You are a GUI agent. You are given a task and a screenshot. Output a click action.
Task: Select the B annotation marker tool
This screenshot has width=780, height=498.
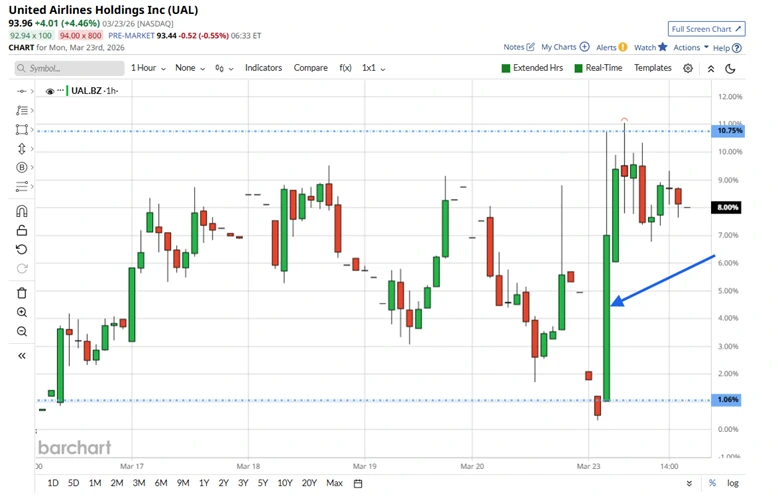(22, 167)
